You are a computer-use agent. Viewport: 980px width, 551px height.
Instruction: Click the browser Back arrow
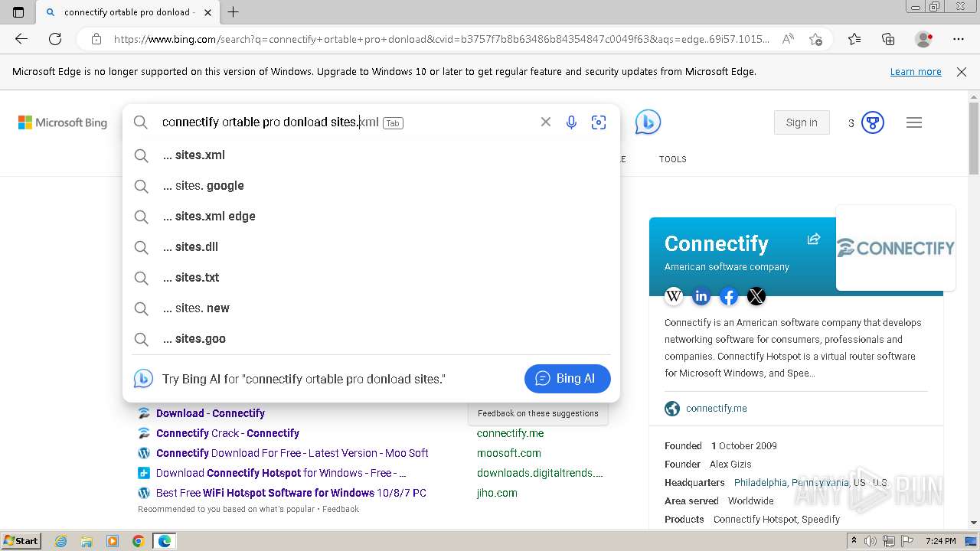[x=21, y=39]
